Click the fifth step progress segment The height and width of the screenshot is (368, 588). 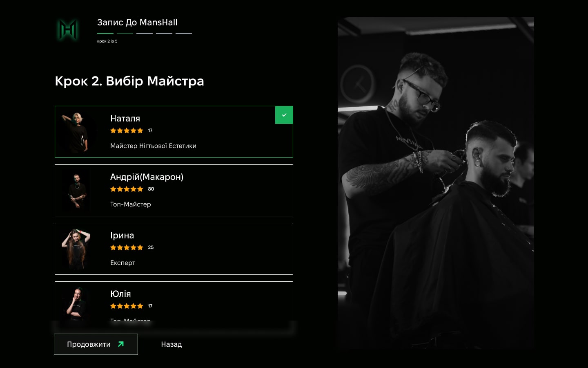184,34
